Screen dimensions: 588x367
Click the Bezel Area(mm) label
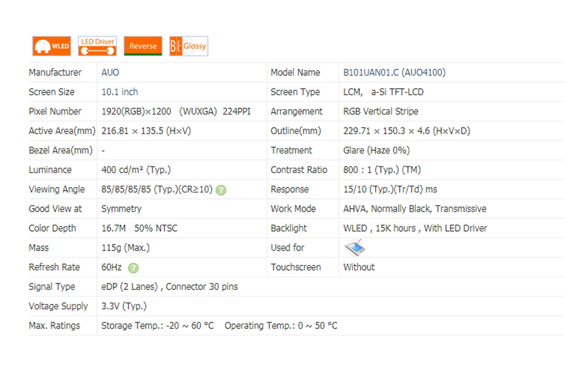click(61, 151)
